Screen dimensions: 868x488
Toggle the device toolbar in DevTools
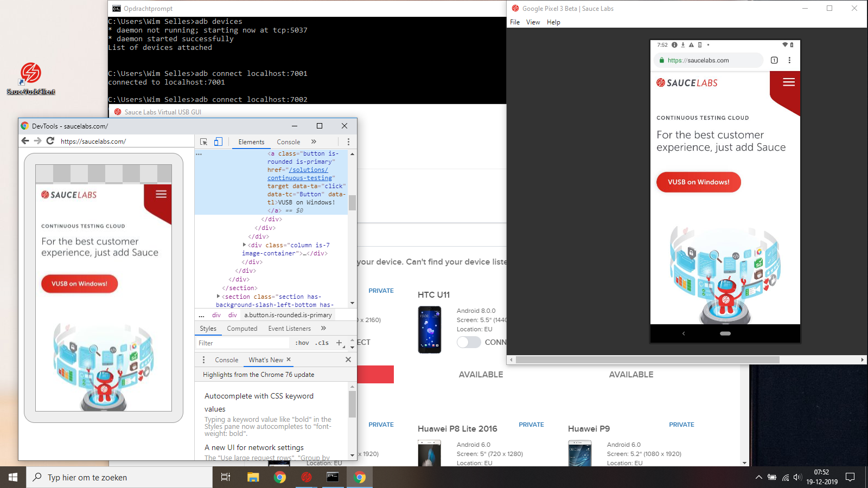click(218, 142)
